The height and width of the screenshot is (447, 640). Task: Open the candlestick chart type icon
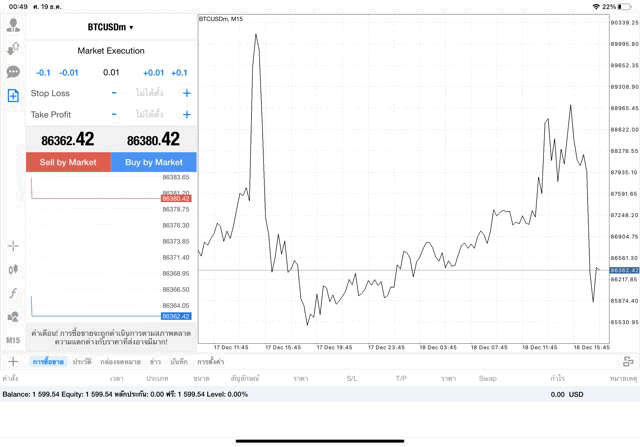click(x=13, y=269)
